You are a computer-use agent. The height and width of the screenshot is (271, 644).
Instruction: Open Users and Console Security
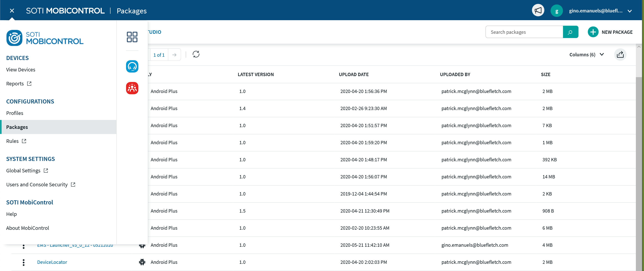[x=37, y=185]
